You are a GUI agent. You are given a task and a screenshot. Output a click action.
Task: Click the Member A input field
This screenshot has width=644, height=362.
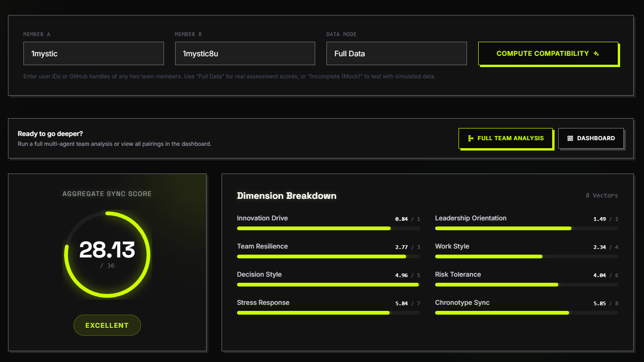pos(94,53)
